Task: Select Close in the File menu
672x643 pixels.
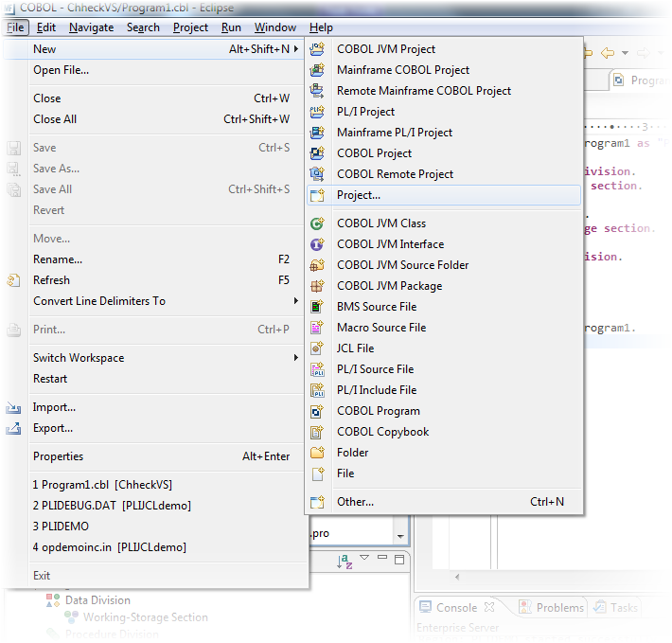Action: 166,98
